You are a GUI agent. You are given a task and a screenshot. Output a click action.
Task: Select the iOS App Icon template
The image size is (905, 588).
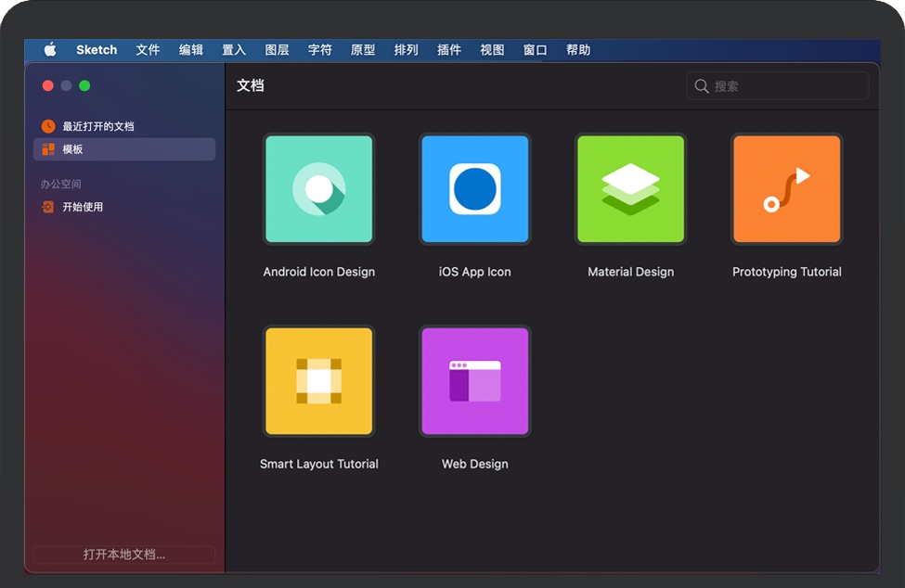474,189
